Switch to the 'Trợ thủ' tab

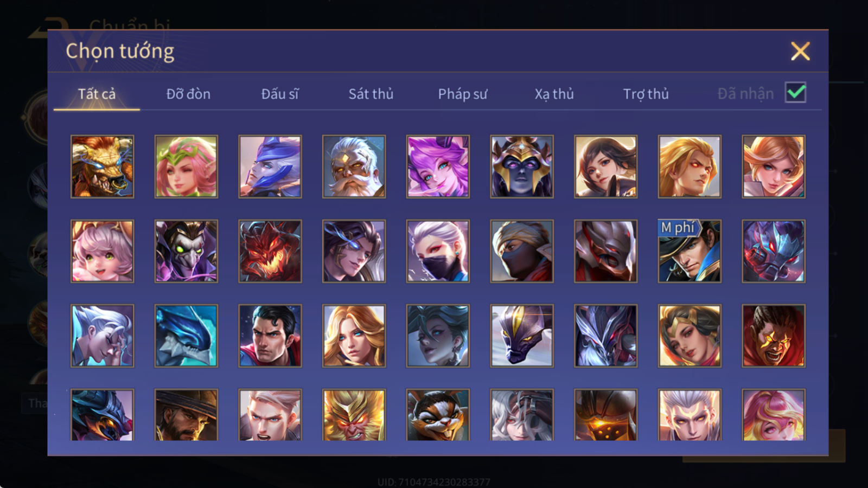pos(646,94)
